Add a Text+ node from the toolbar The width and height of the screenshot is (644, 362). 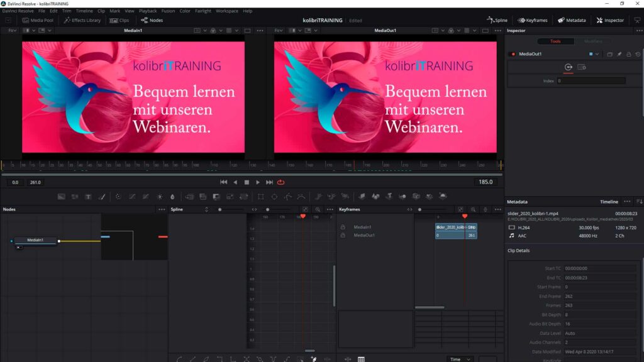coord(88,197)
